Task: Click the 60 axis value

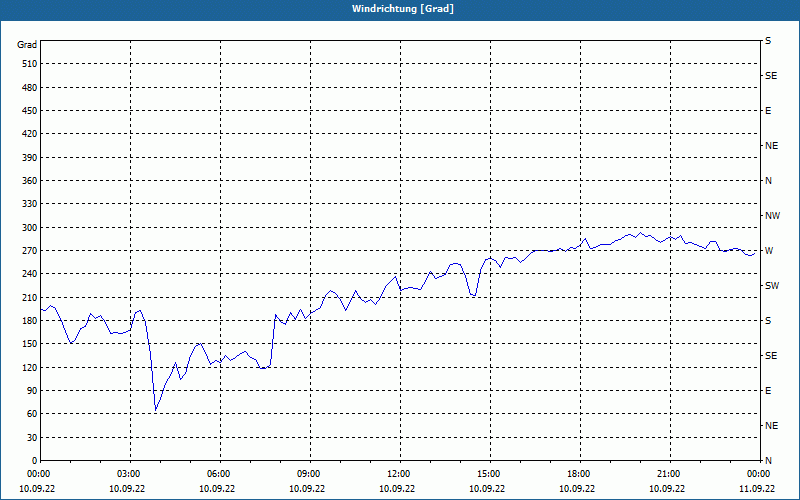Action: [32, 413]
